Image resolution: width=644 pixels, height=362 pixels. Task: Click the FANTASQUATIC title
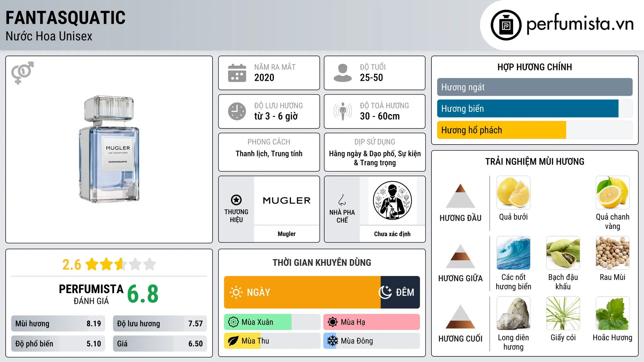tap(65, 18)
